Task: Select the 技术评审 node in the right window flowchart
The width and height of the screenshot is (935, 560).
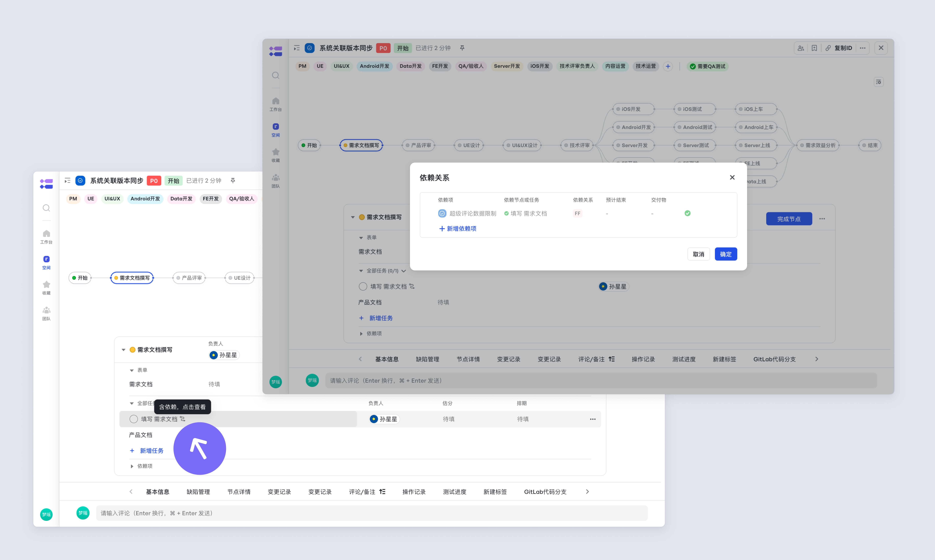Action: 577,145
